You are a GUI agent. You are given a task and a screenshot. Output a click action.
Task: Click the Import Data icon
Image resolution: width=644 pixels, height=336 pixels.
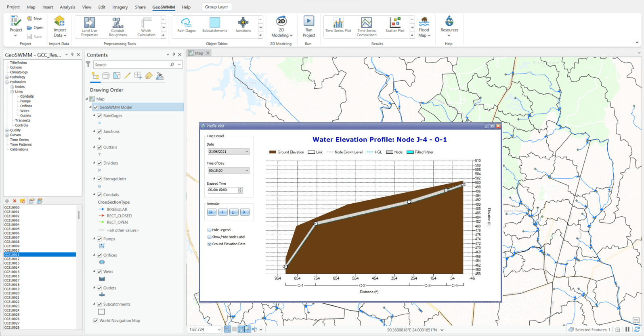tap(60, 21)
